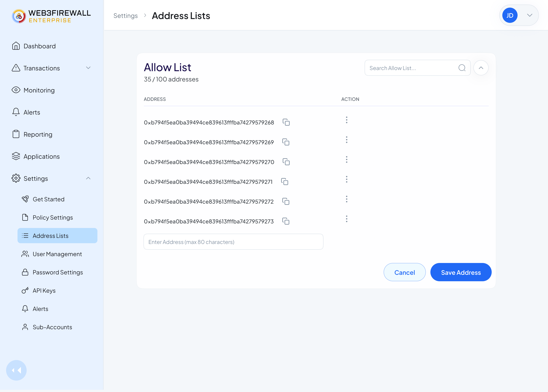Open the Applications page
The image size is (548, 392).
41,156
